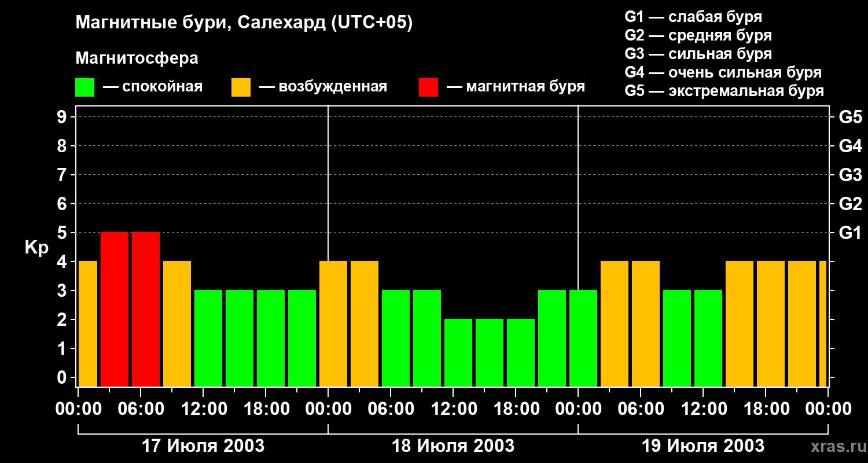Select the orange bar above 06:00 on 19 July
Image resolution: width=868 pixels, height=463 pixels.
pos(646,324)
